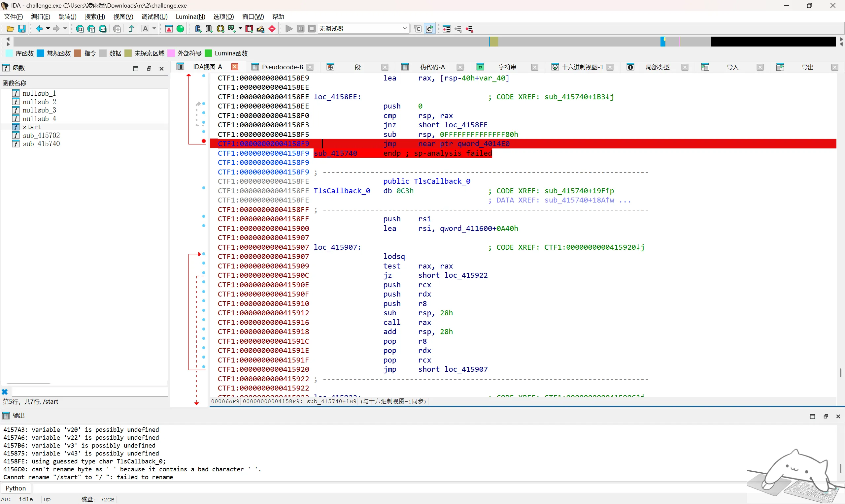Open the Lumina(N) menu

coord(190,16)
